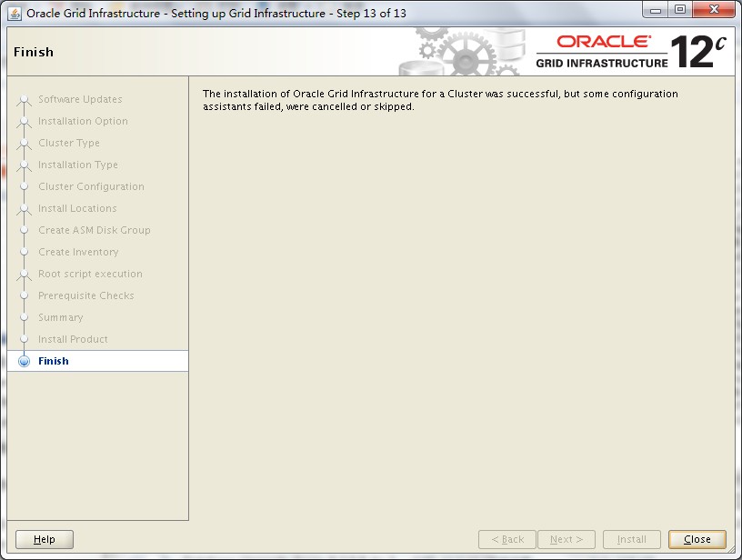The height and width of the screenshot is (560, 742).
Task: Click the Close button to exit installer
Action: point(697,539)
